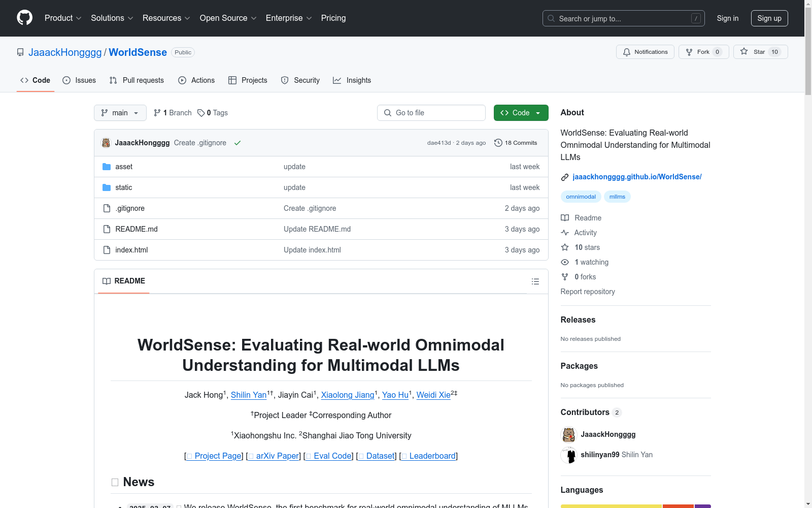Screen dimensions: 812x508
Task: Click the static folder icon
Action: (x=107, y=187)
